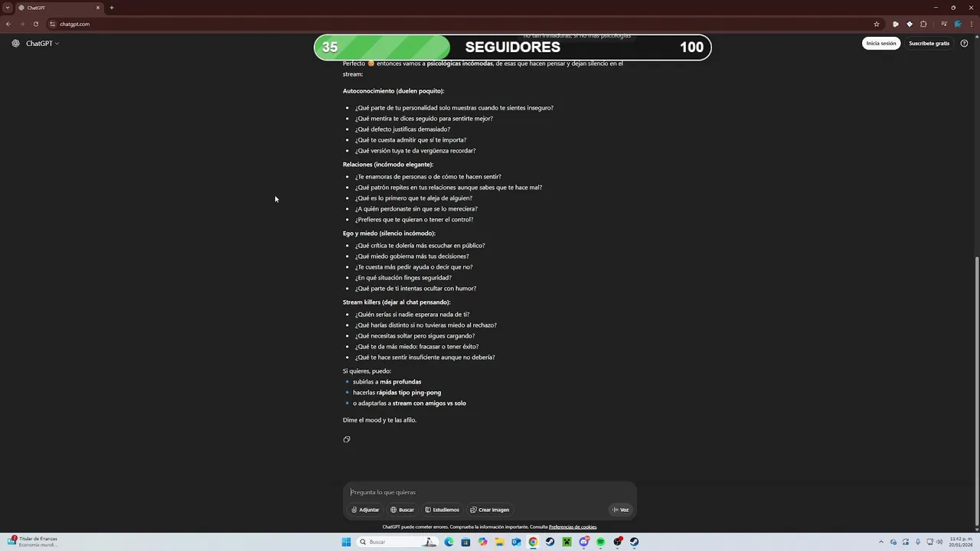Reload the page with the refresh icon
Viewport: 980px width, 551px height.
click(36, 24)
